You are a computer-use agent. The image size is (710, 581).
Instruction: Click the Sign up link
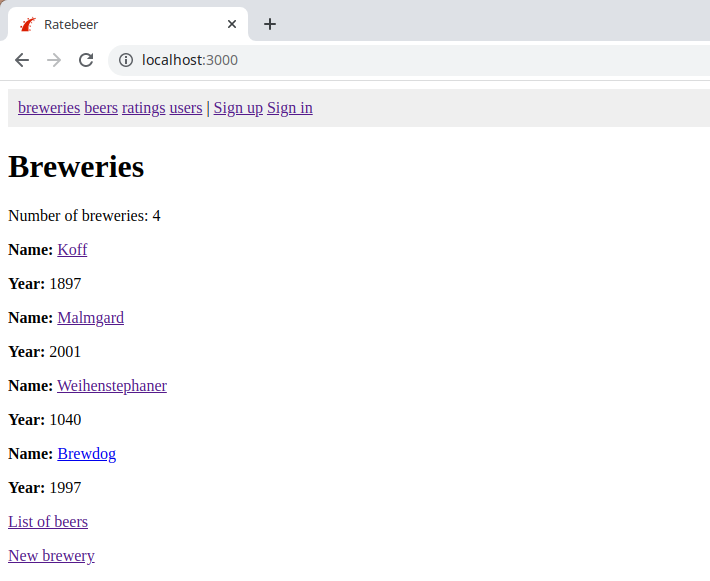click(238, 108)
